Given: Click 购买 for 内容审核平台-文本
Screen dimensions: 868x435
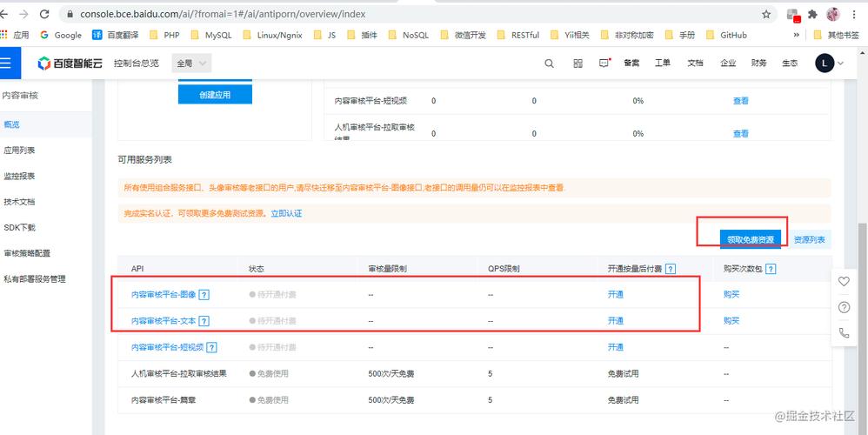Looking at the screenshot, I should (731, 320).
